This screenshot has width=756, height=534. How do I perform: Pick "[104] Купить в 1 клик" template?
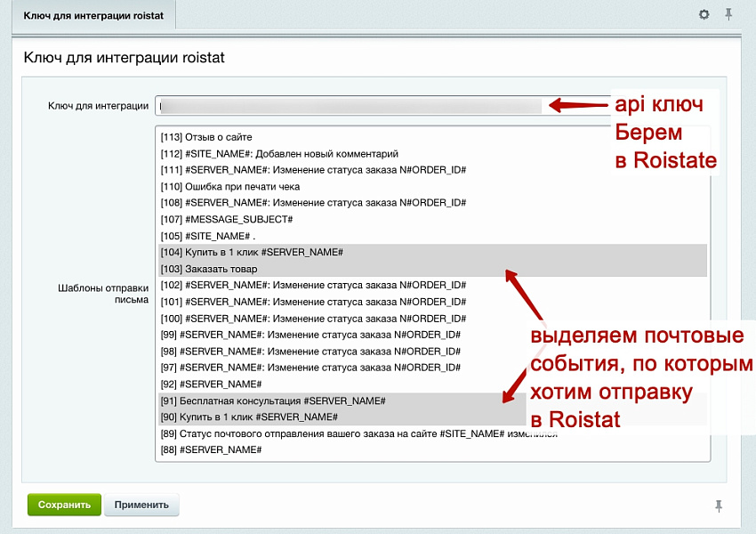click(x=252, y=253)
